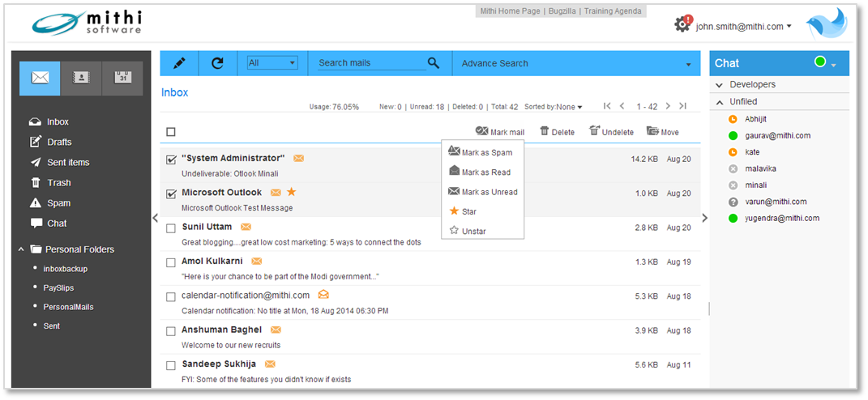Click envelope icon beside System Administrator
Image resolution: width=868 pixels, height=400 pixels.
tap(298, 158)
